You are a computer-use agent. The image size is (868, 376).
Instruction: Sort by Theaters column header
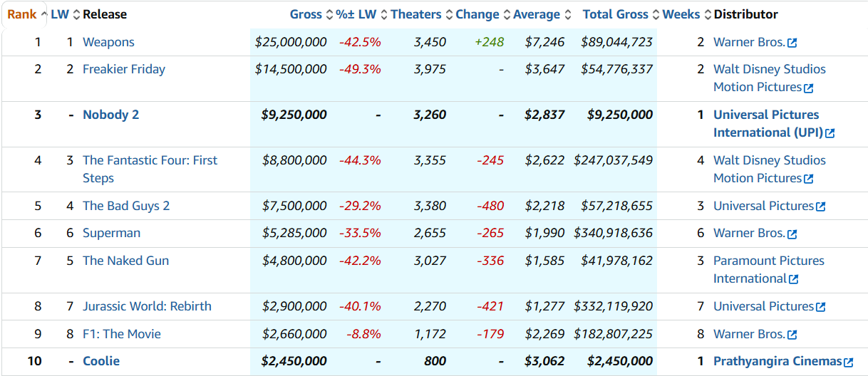(x=416, y=14)
